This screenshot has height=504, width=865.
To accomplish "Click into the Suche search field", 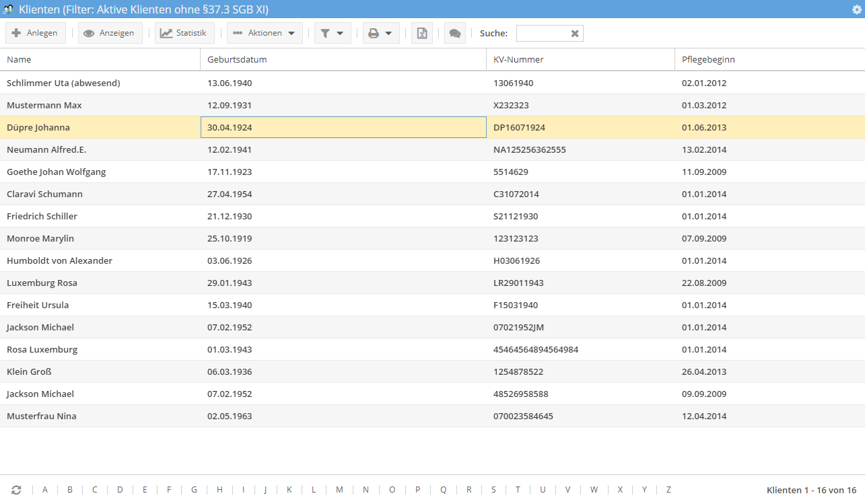I will tap(543, 34).
